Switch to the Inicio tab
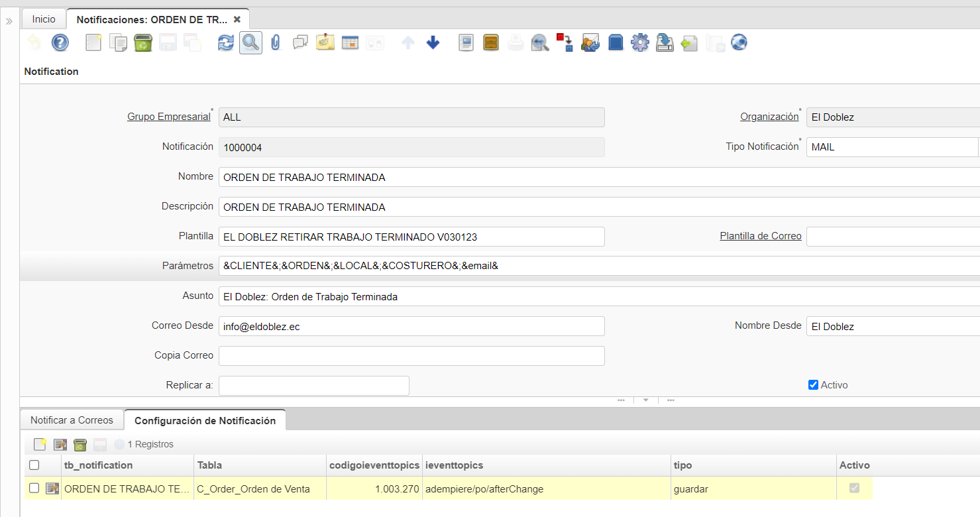 [x=44, y=19]
